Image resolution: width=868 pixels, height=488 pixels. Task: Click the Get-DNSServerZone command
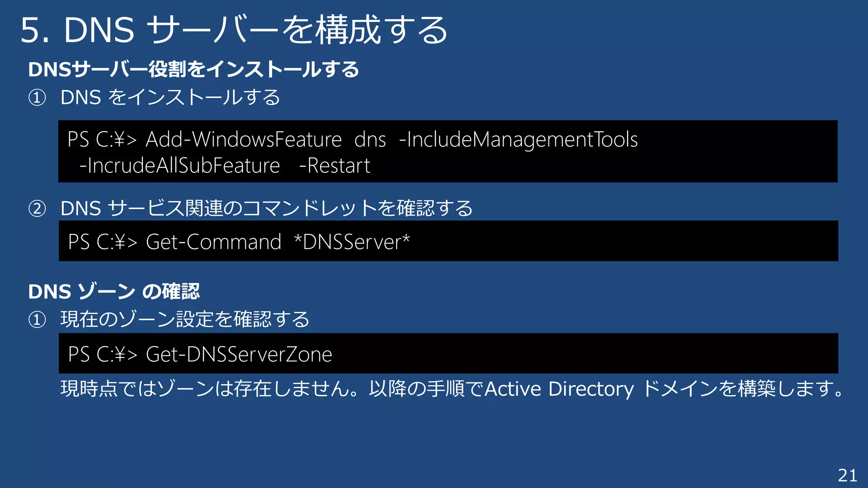coord(239,354)
